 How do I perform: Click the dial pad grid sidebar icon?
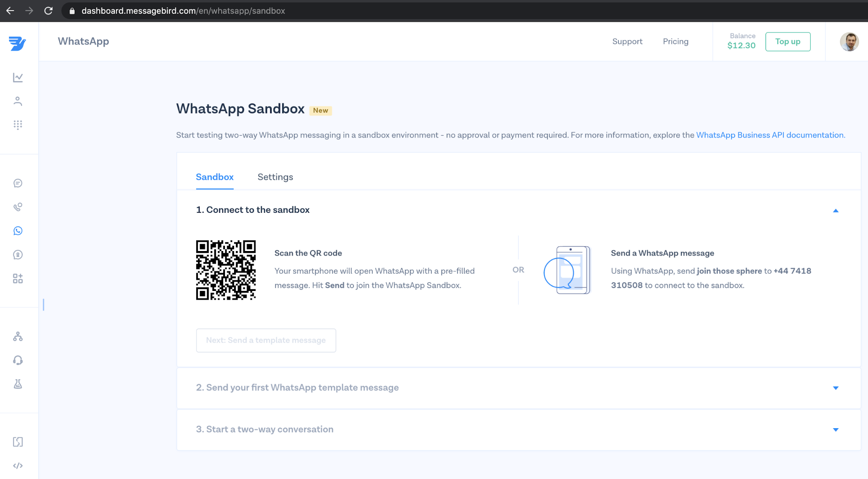tap(18, 125)
